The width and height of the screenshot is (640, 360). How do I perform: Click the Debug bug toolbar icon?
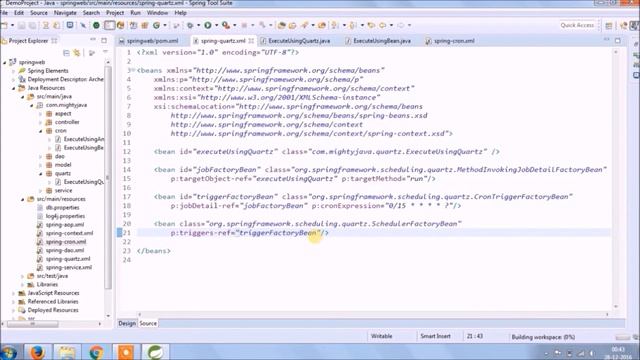pyautogui.click(x=190, y=25)
